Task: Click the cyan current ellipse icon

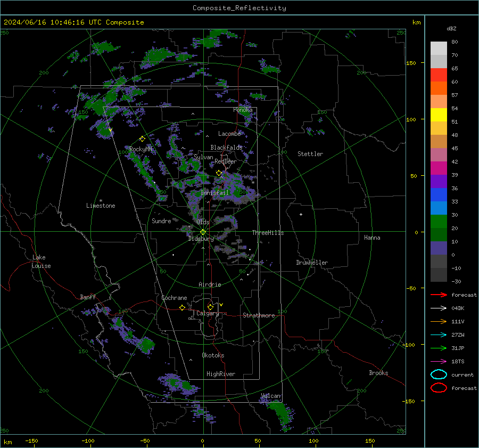Action: (x=439, y=374)
